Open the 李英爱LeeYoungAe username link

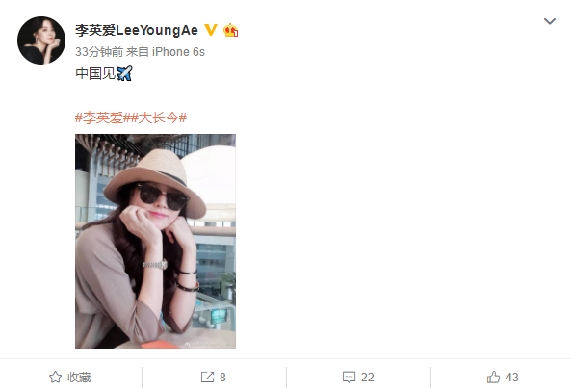pyautogui.click(x=137, y=30)
